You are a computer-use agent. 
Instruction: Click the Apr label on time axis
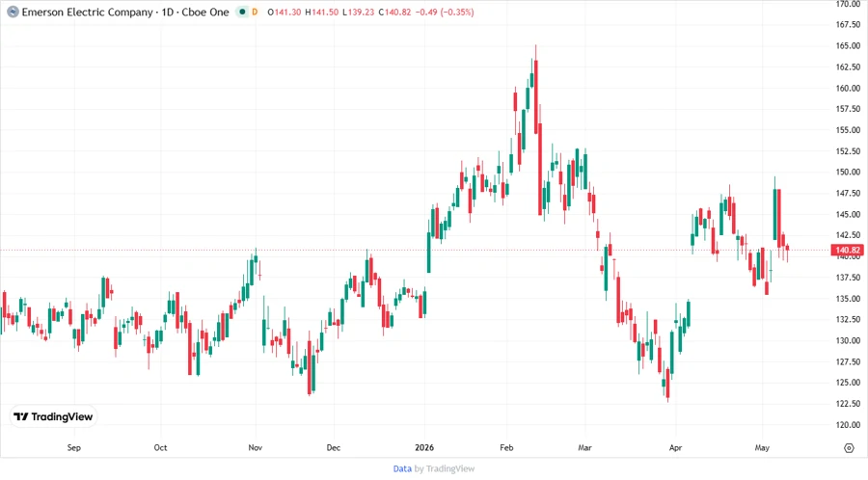(675, 447)
